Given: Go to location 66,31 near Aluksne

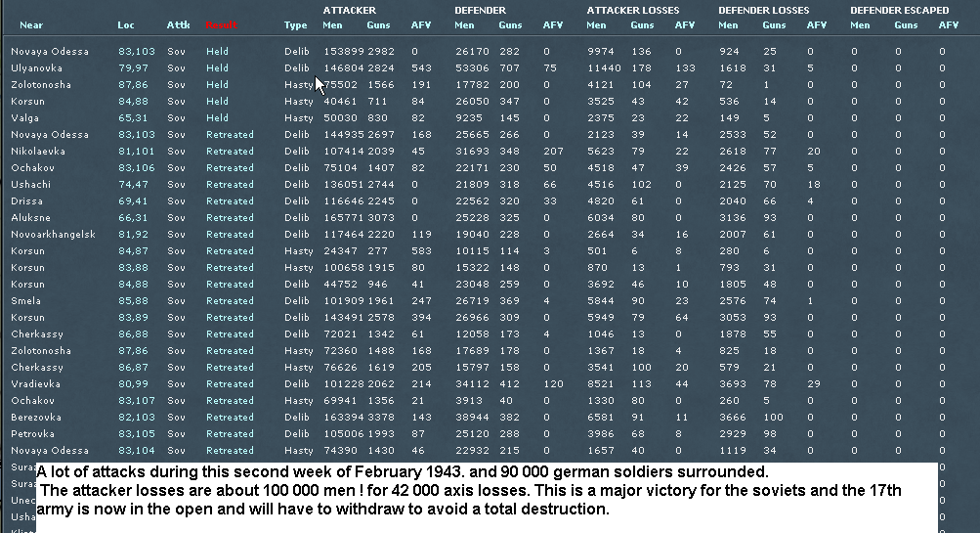Looking at the screenshot, I should 133,218.
